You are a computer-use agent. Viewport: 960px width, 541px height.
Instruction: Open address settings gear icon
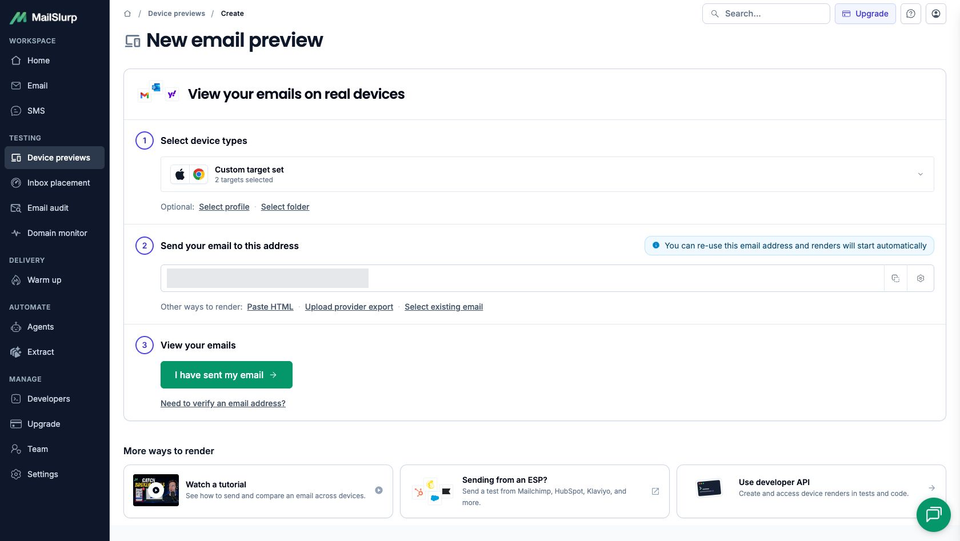(x=920, y=278)
